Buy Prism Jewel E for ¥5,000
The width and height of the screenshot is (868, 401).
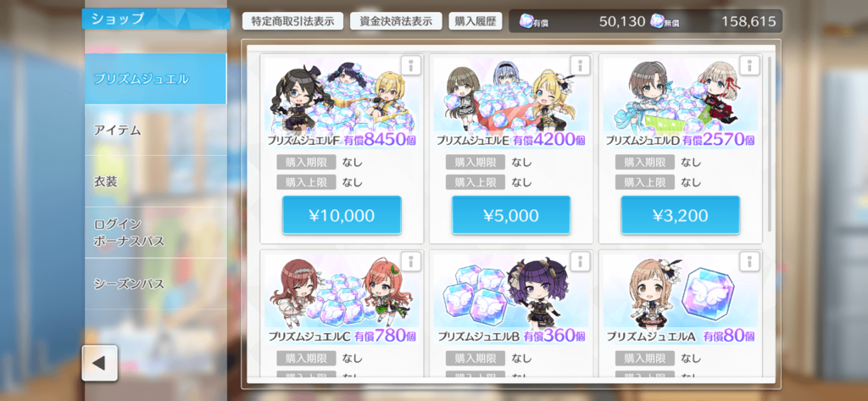point(511,214)
